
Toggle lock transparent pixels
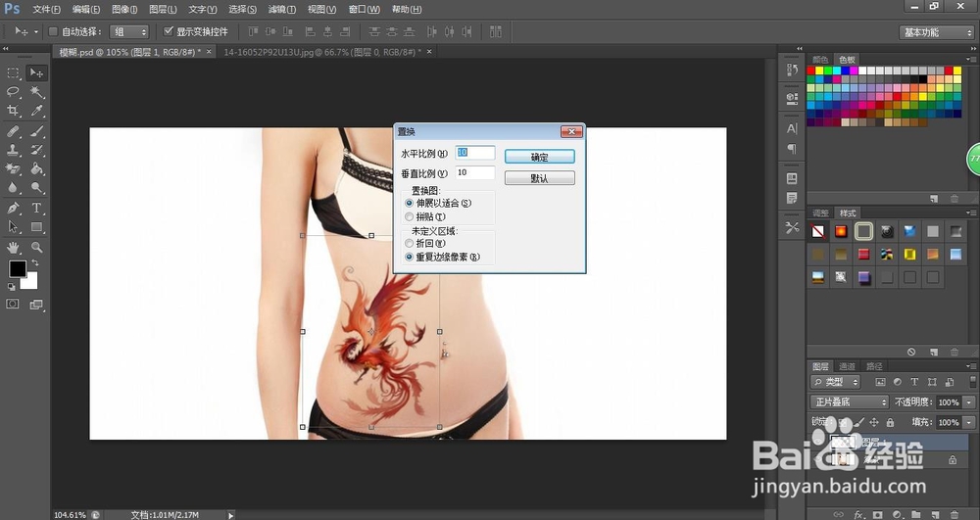click(843, 422)
